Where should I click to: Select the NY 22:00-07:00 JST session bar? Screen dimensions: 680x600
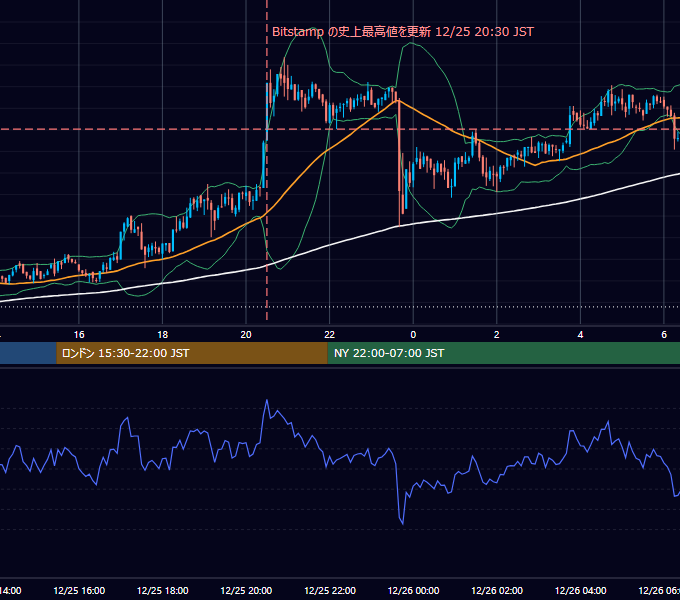point(503,353)
